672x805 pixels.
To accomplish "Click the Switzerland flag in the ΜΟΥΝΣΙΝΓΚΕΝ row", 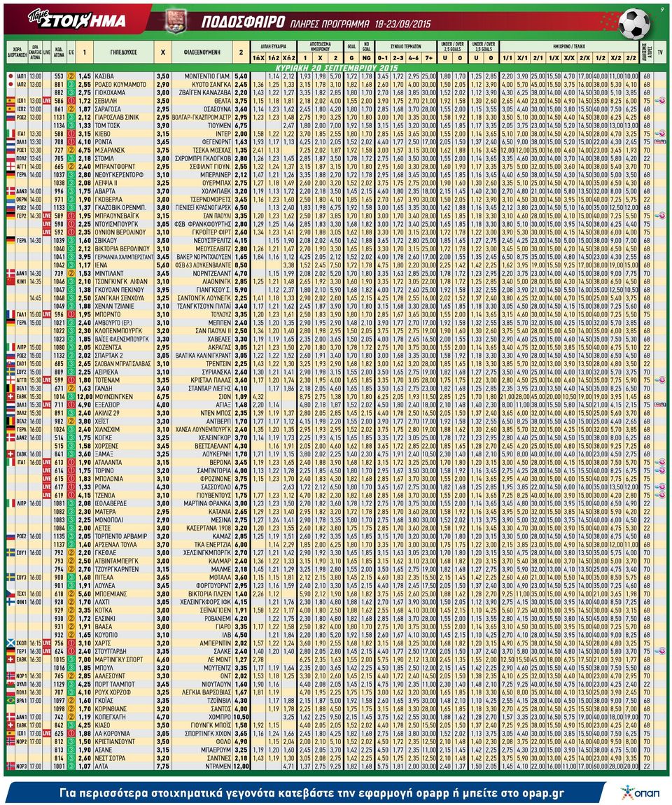I will pos(10,396).
